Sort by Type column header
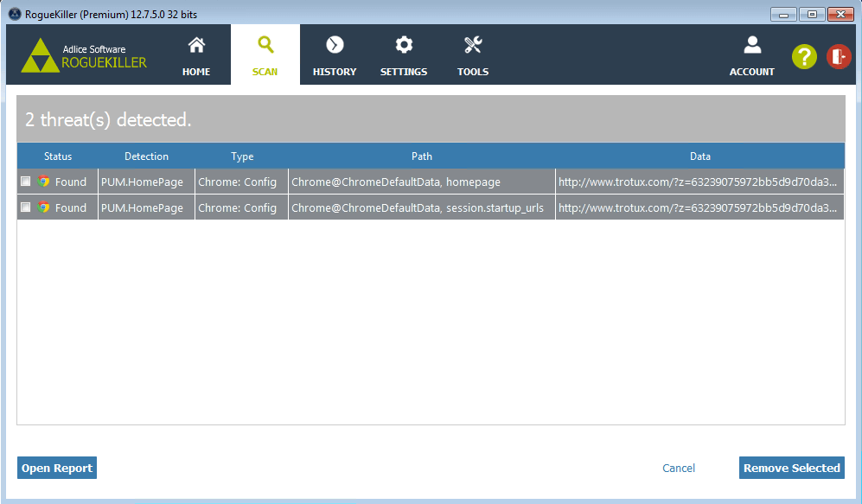 (x=242, y=156)
